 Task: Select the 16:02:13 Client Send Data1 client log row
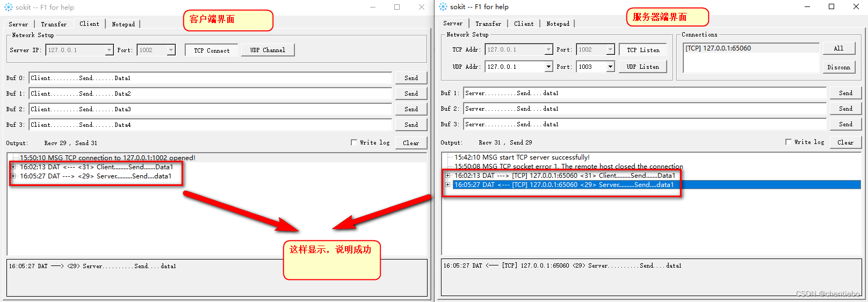[97, 167]
